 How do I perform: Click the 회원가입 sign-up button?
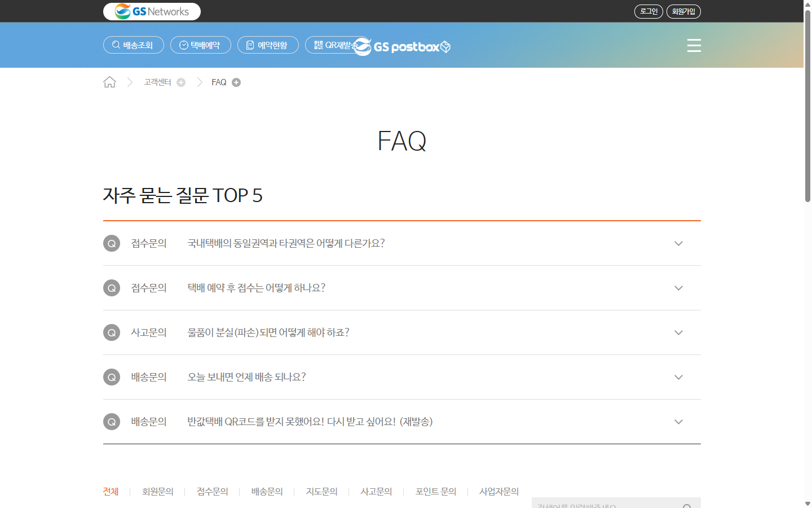point(683,11)
